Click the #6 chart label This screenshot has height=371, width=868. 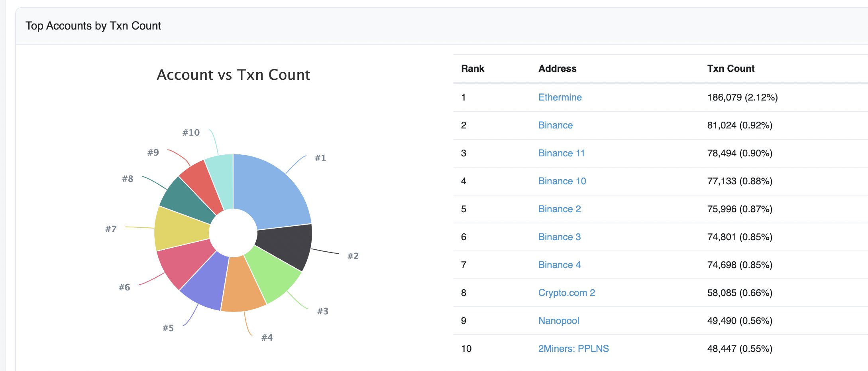[x=124, y=287]
